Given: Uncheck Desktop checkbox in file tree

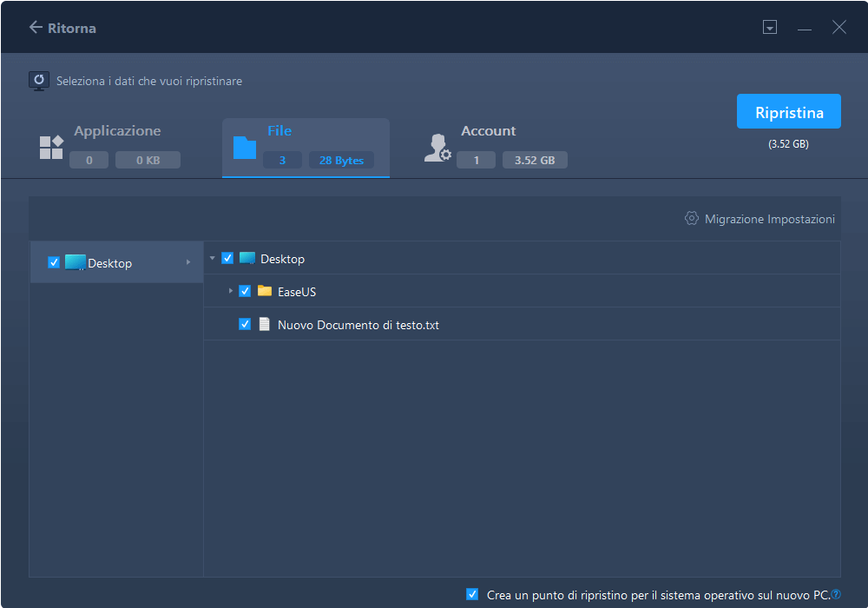Looking at the screenshot, I should pyautogui.click(x=227, y=258).
